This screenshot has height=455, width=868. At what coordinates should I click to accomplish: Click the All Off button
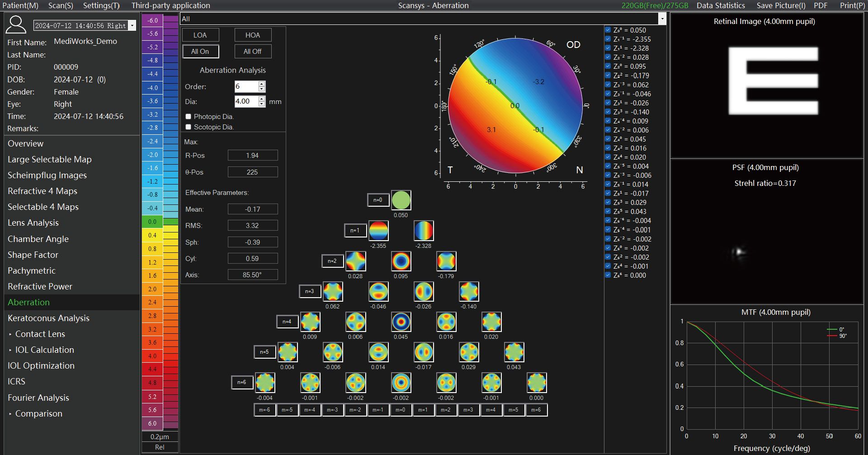pos(253,51)
